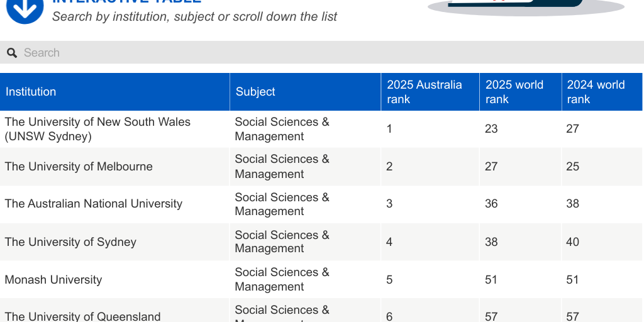This screenshot has width=644, height=322.
Task: Click Queensland's 2024 world rank 57
Action: tap(572, 317)
